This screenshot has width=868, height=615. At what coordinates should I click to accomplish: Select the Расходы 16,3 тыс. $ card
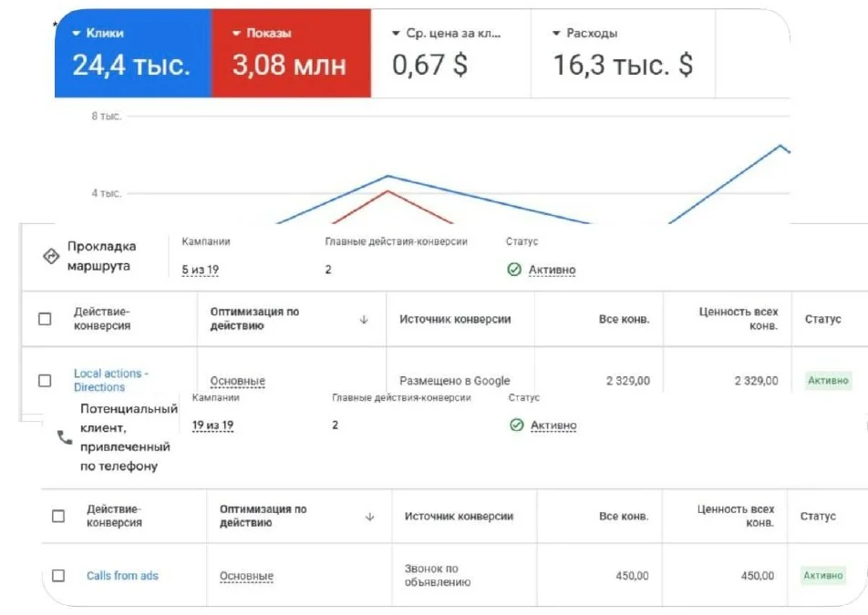623,53
